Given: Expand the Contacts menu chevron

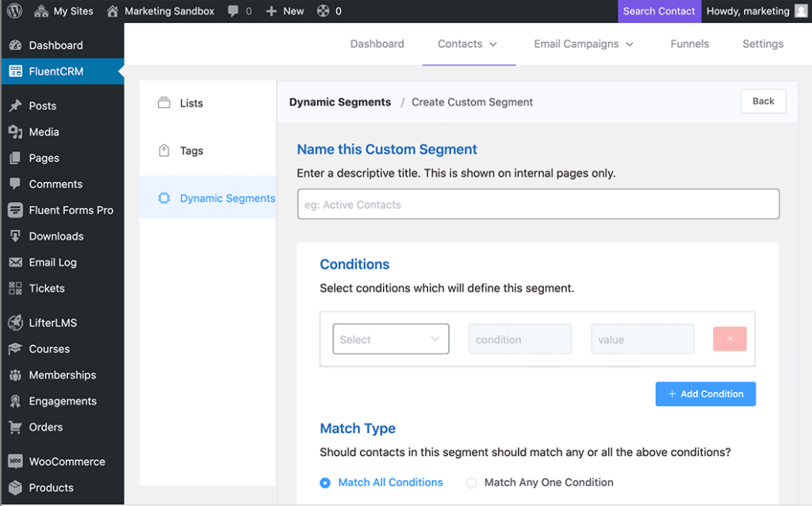Looking at the screenshot, I should point(493,44).
